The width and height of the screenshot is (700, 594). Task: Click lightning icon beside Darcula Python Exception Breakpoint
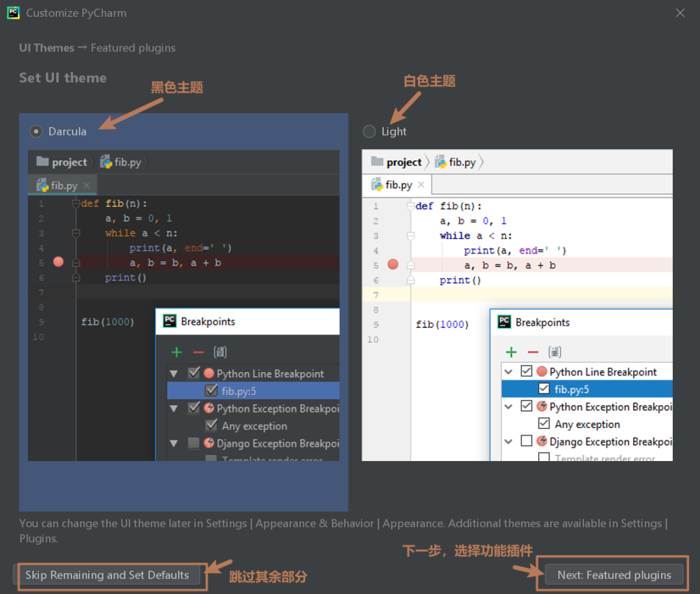209,408
